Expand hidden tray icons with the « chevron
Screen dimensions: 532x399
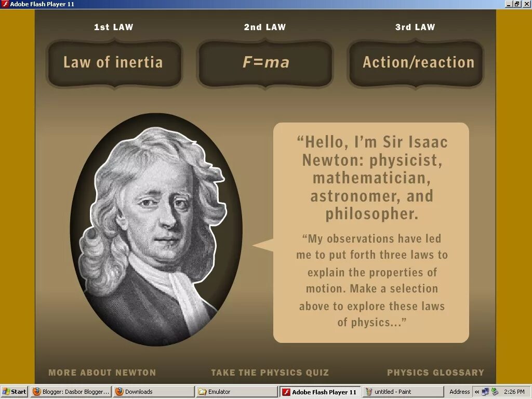point(477,392)
